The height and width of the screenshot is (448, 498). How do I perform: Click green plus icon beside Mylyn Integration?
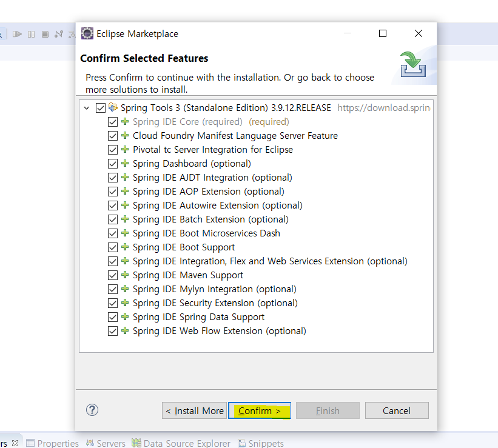tap(125, 289)
